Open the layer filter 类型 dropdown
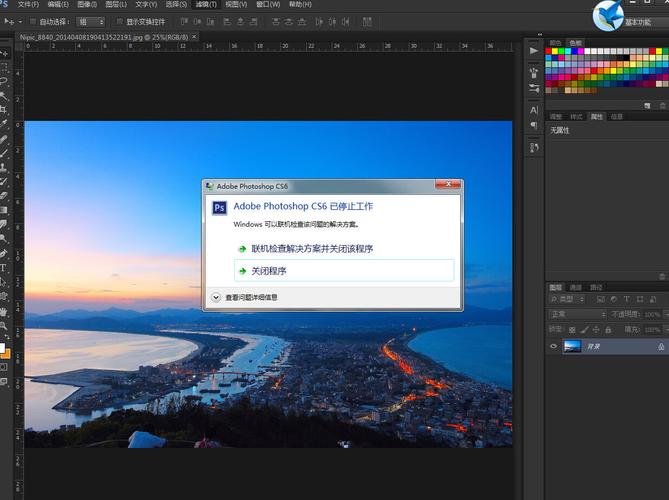The image size is (669, 500). click(x=567, y=299)
